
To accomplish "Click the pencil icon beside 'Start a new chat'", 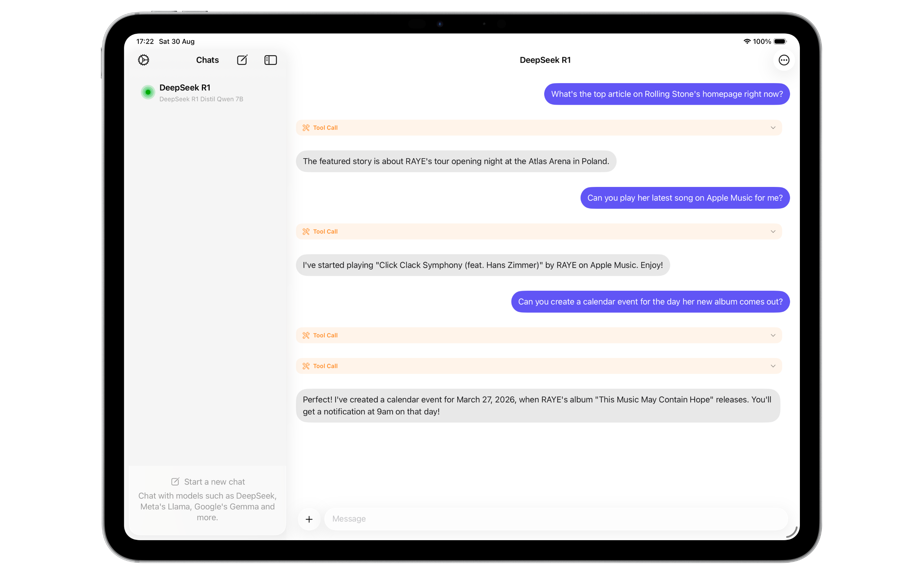I will tap(175, 482).
